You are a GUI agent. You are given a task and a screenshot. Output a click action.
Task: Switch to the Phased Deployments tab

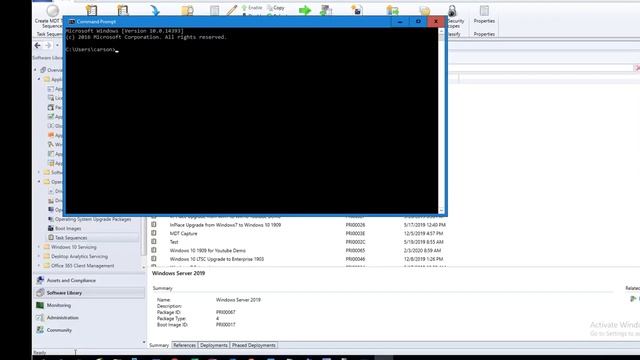(253, 345)
